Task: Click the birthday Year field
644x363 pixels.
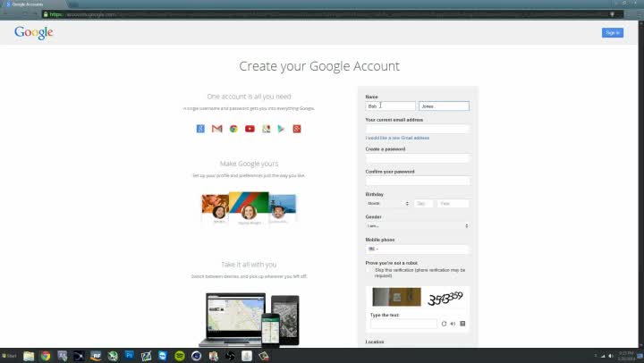Action: [453, 203]
